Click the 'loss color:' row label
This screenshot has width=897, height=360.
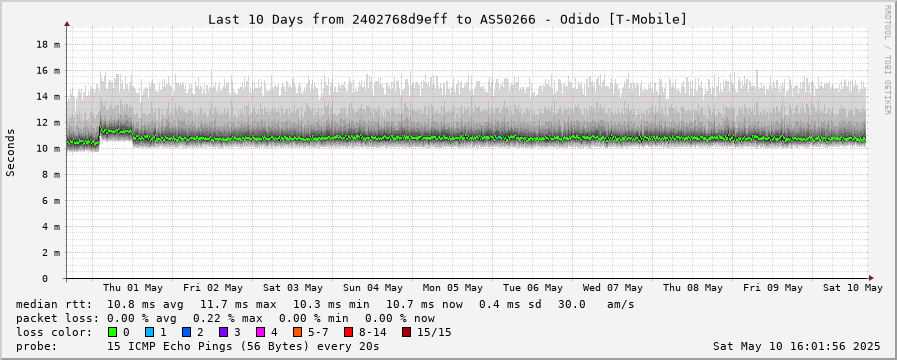53,332
